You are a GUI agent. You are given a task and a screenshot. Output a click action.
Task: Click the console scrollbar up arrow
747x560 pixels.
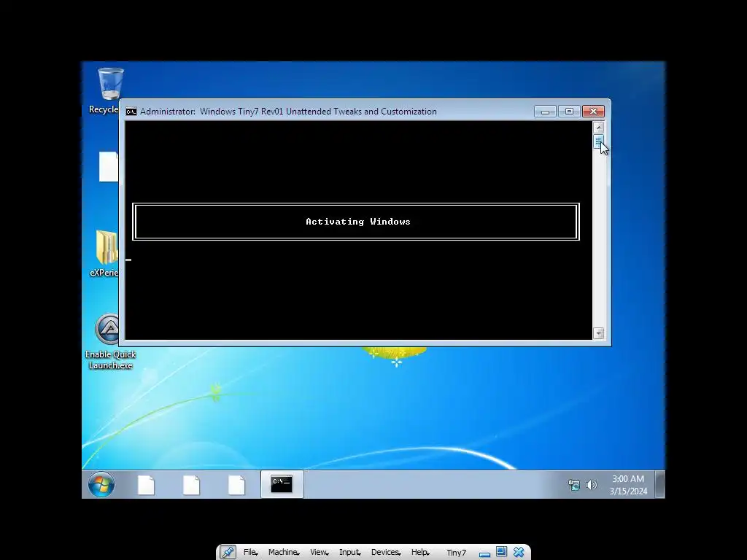tap(599, 127)
